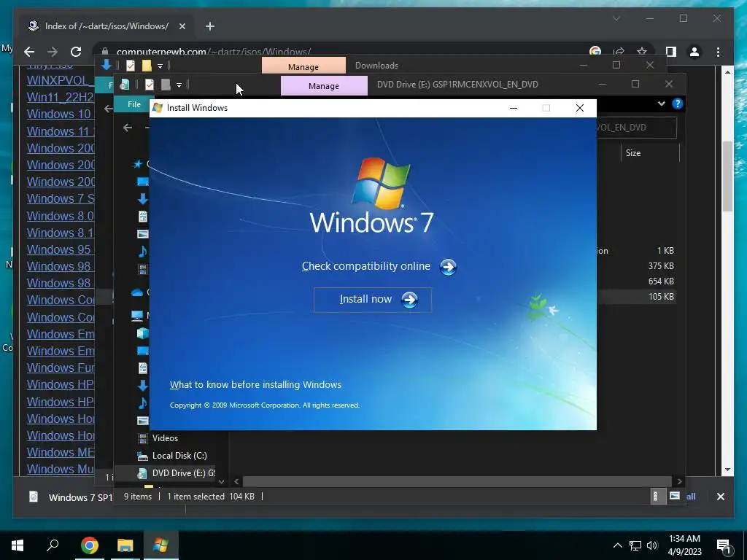The width and height of the screenshot is (747, 560).
Task: Click the Windows flag icon in the Install Windows title bar
Action: 158,108
